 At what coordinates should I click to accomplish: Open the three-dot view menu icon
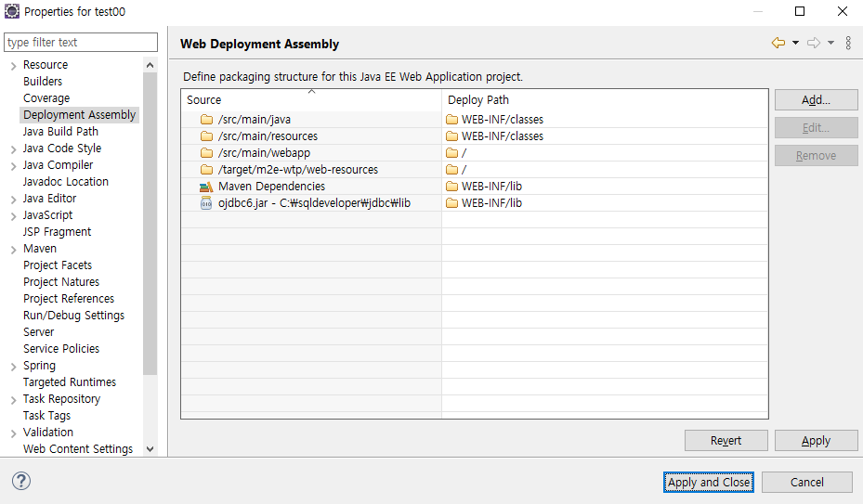pyautogui.click(x=848, y=43)
